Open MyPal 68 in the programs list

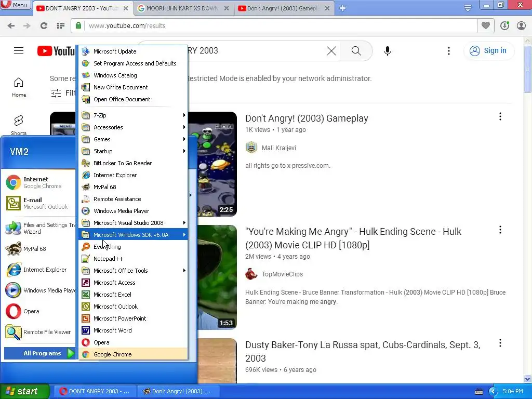click(x=133, y=187)
